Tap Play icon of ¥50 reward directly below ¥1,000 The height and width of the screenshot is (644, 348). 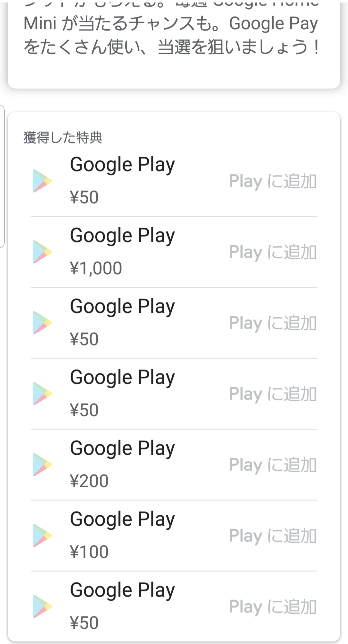[x=42, y=323]
